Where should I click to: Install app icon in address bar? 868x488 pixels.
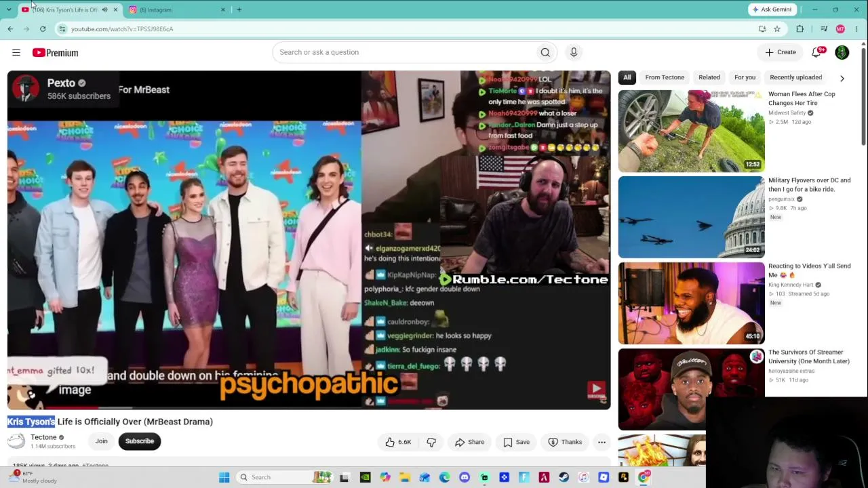tap(762, 29)
